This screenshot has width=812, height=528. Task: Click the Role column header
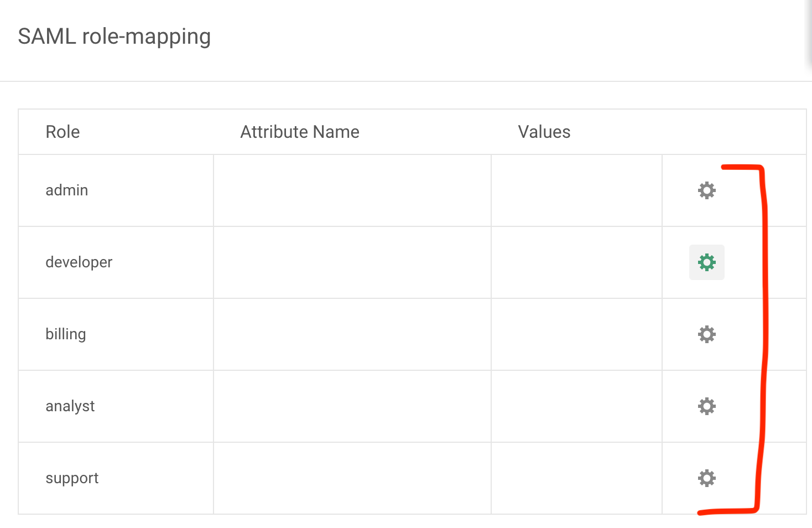(63, 132)
